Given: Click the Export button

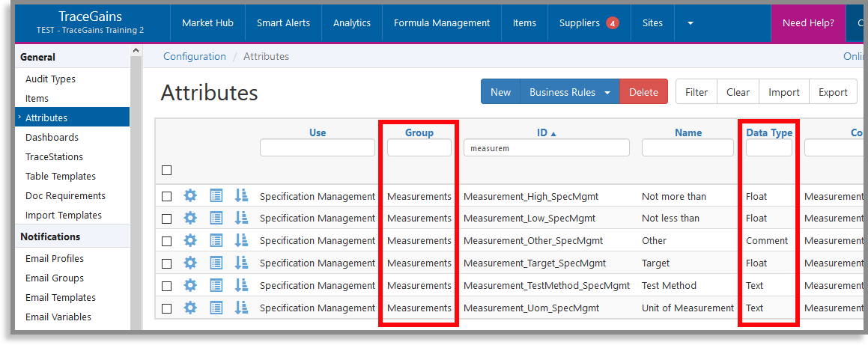Looking at the screenshot, I should (x=833, y=92).
